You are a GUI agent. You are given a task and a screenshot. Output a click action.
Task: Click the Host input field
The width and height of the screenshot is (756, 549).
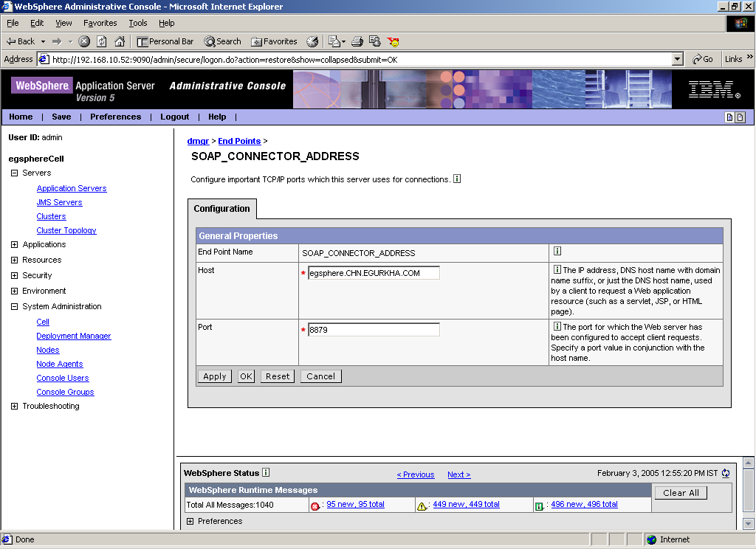coord(374,273)
